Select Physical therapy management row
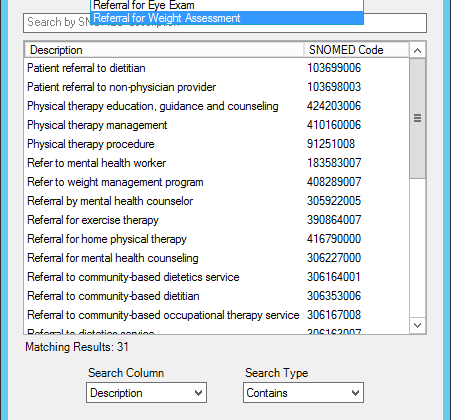The image size is (451, 420). coord(217,125)
